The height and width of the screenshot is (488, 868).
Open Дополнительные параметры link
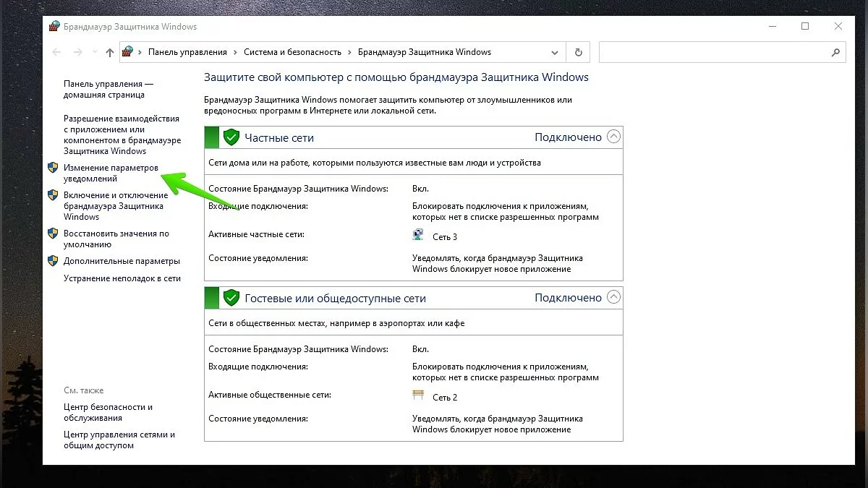click(x=122, y=261)
